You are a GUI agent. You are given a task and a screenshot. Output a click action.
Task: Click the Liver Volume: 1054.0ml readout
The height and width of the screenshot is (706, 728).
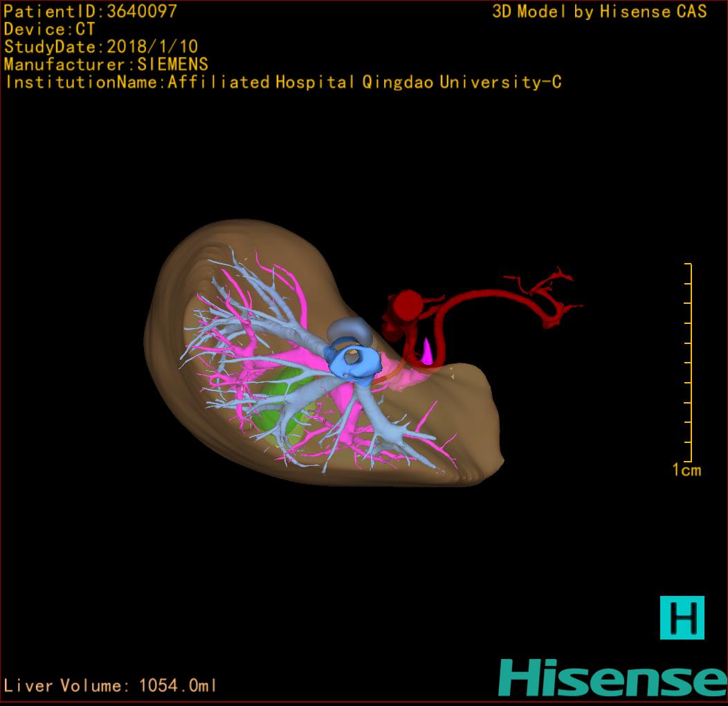click(x=111, y=686)
